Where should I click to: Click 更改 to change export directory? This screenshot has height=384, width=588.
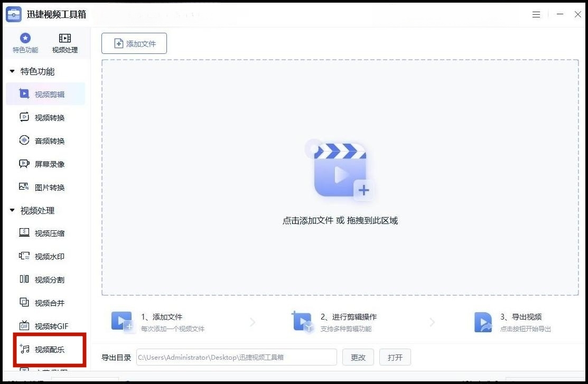click(x=358, y=357)
